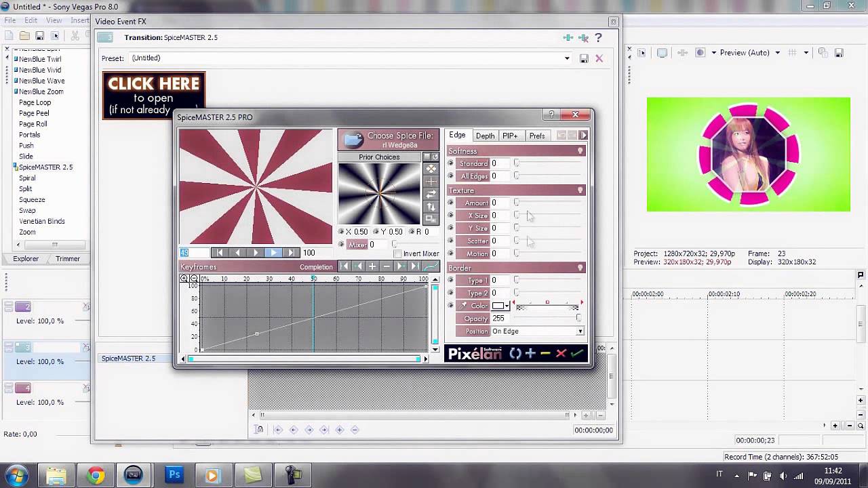Switch to the PIP+ tab
The image size is (868, 488).
click(x=510, y=136)
